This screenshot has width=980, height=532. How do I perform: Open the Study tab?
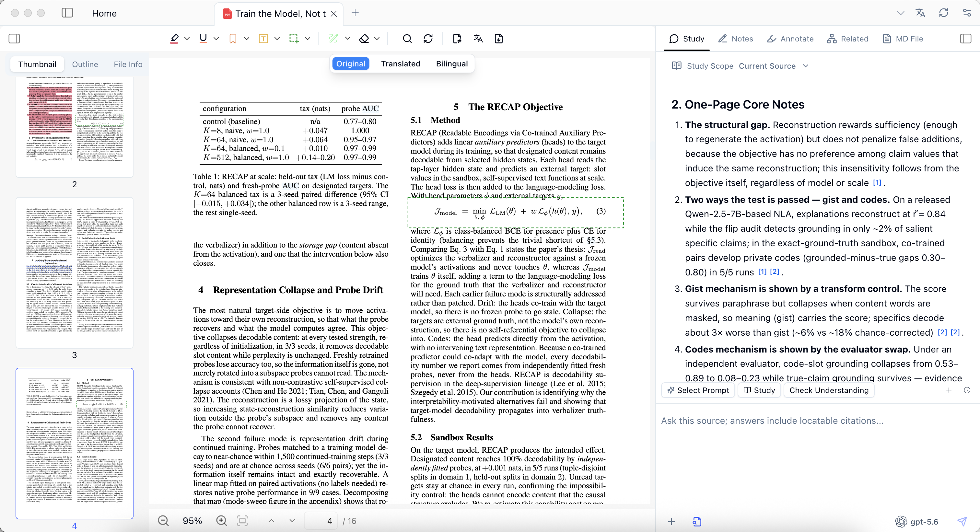click(x=687, y=39)
